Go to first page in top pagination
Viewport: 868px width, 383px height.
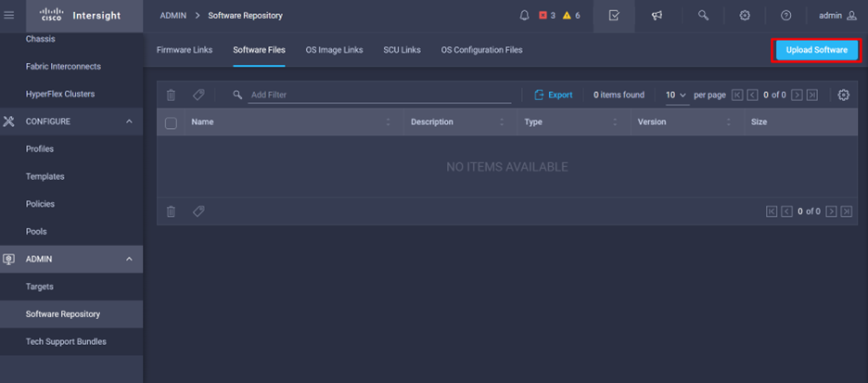737,96
